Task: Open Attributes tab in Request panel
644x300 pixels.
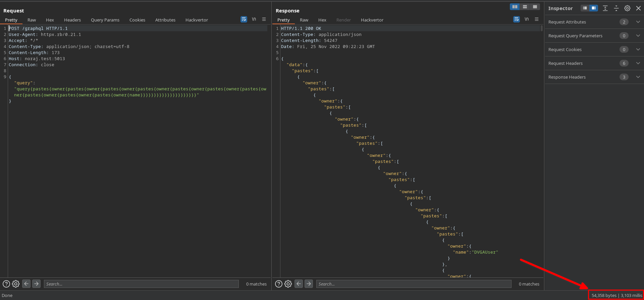Action: [165, 20]
